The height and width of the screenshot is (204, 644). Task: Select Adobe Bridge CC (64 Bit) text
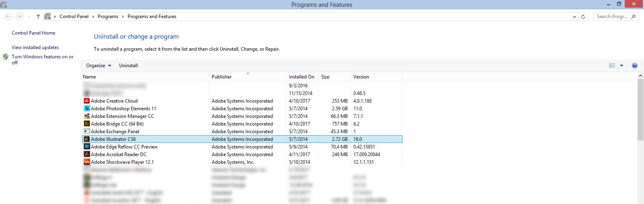point(117,124)
